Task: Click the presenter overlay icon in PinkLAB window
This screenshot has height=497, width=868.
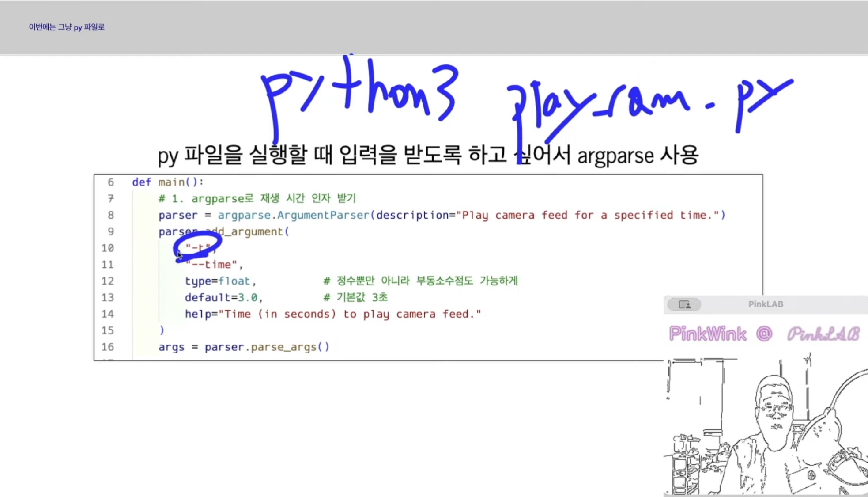Action: click(684, 304)
